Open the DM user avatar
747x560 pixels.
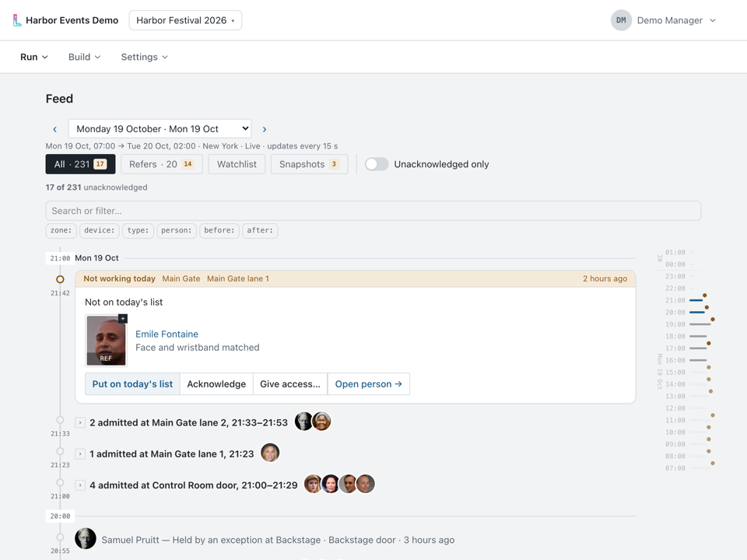tap(621, 20)
